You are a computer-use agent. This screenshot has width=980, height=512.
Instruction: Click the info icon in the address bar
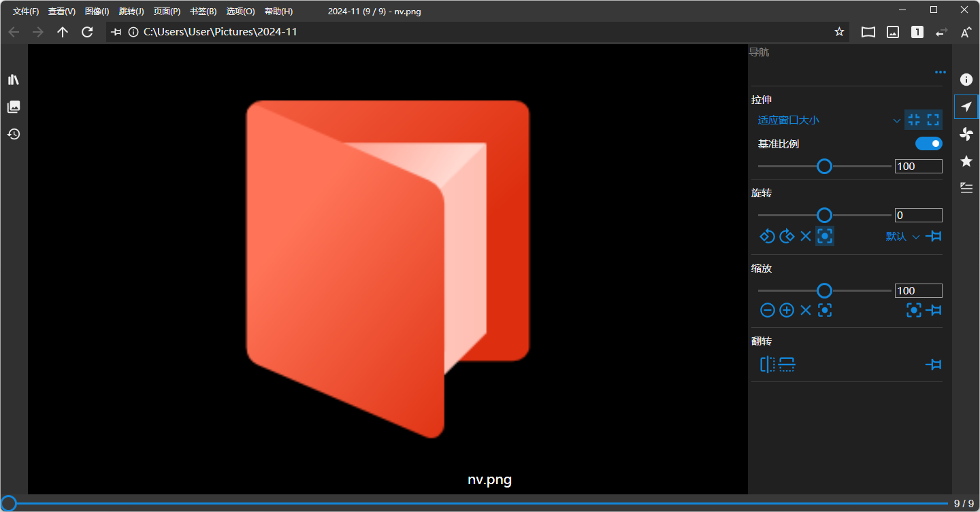[x=133, y=32]
